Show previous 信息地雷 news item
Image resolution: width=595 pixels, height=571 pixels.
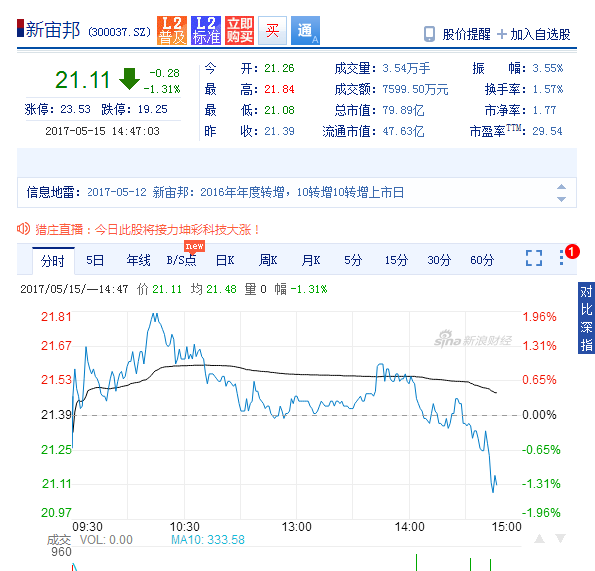coord(561,187)
